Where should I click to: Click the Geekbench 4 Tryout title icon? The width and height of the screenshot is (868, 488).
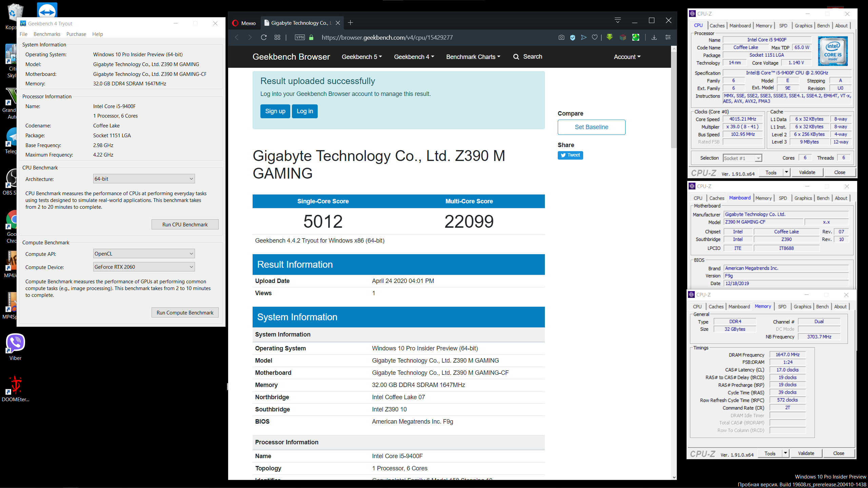click(x=23, y=23)
